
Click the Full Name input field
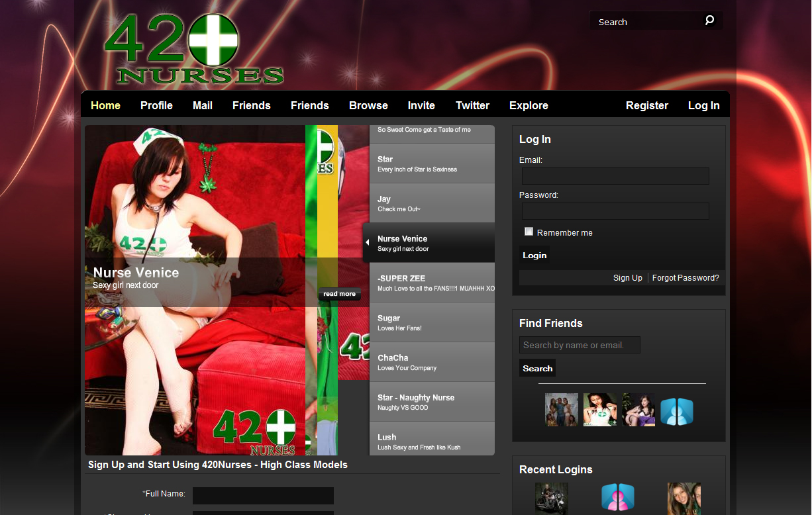[x=263, y=496]
